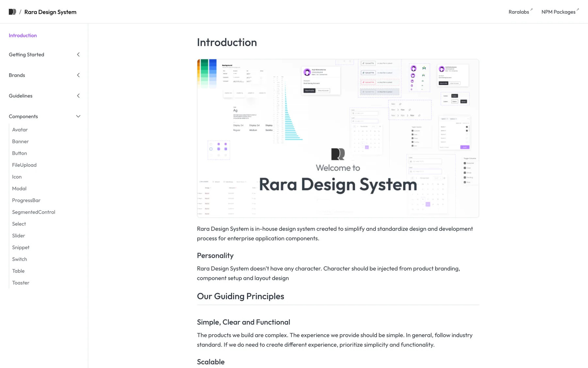Go to the Avatar component page

click(x=20, y=130)
